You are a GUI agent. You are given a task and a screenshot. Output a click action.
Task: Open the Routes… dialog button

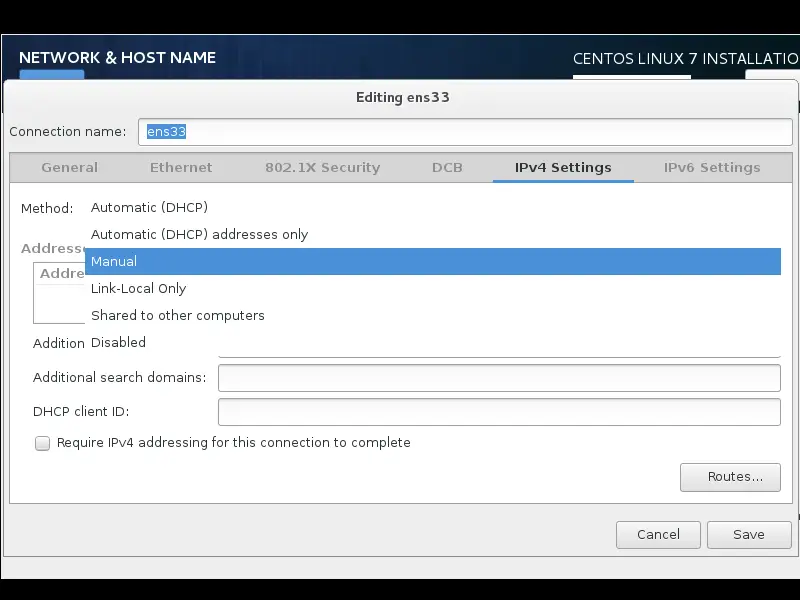[730, 477]
